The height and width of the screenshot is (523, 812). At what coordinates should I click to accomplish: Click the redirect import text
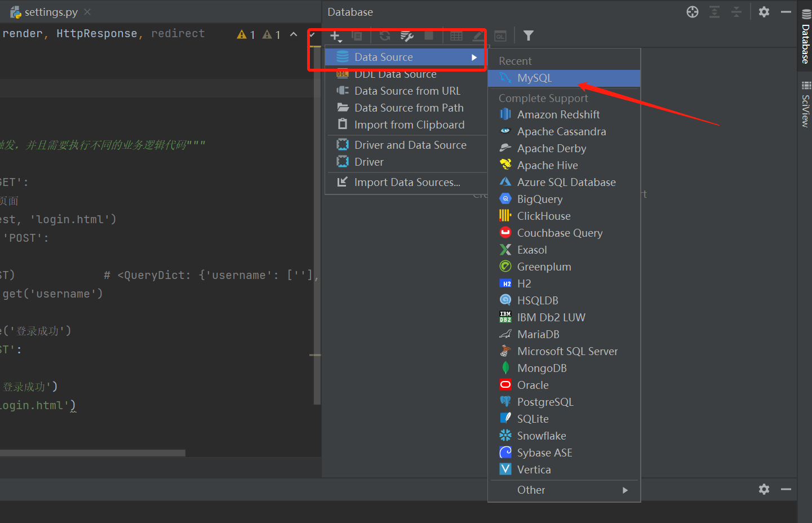tap(178, 34)
